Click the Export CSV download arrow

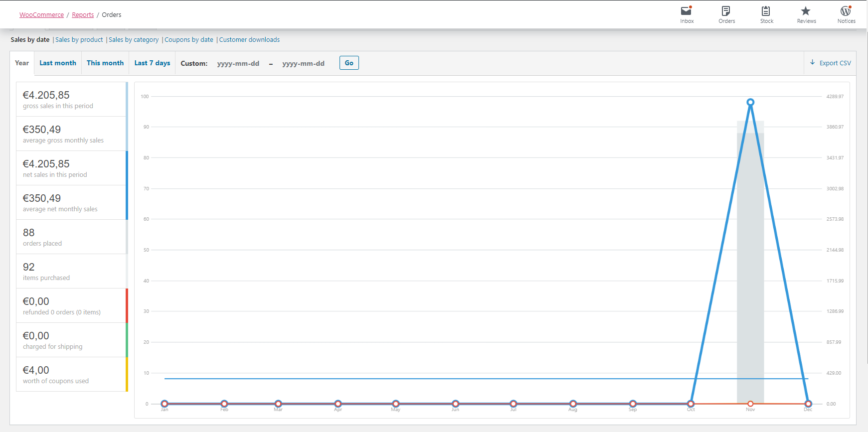pos(813,63)
